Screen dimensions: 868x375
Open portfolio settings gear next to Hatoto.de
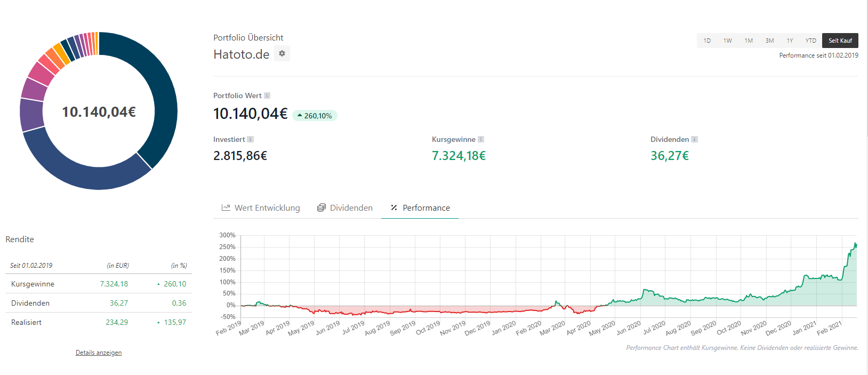pyautogui.click(x=282, y=53)
